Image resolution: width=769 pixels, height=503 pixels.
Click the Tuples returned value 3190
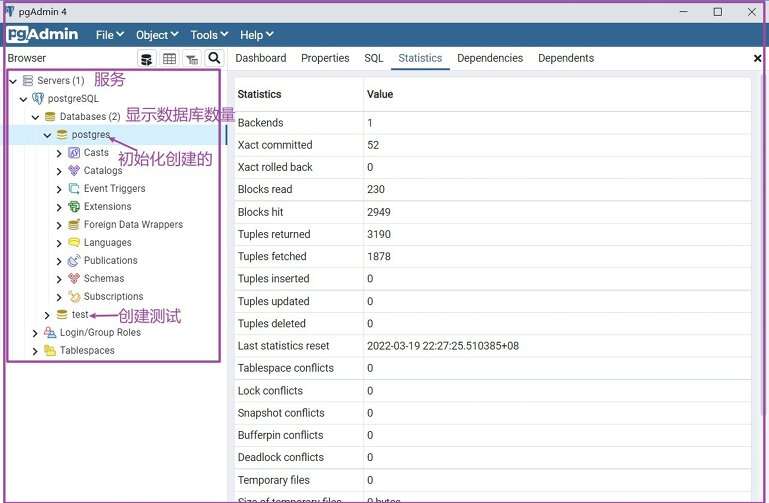pos(379,234)
